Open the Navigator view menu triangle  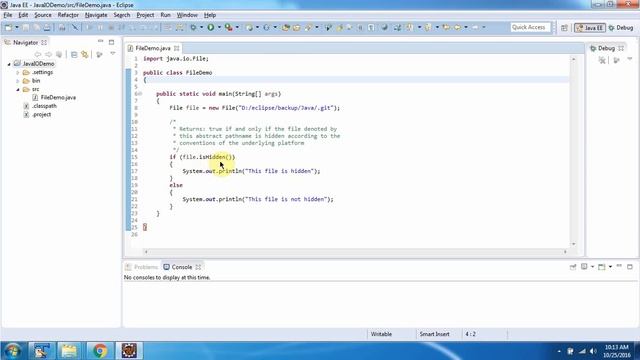point(113,53)
